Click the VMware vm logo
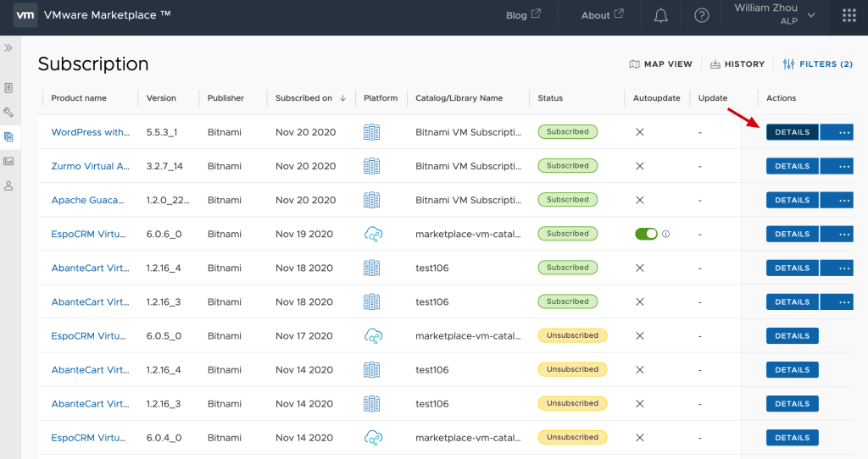Image resolution: width=868 pixels, height=459 pixels. click(25, 15)
